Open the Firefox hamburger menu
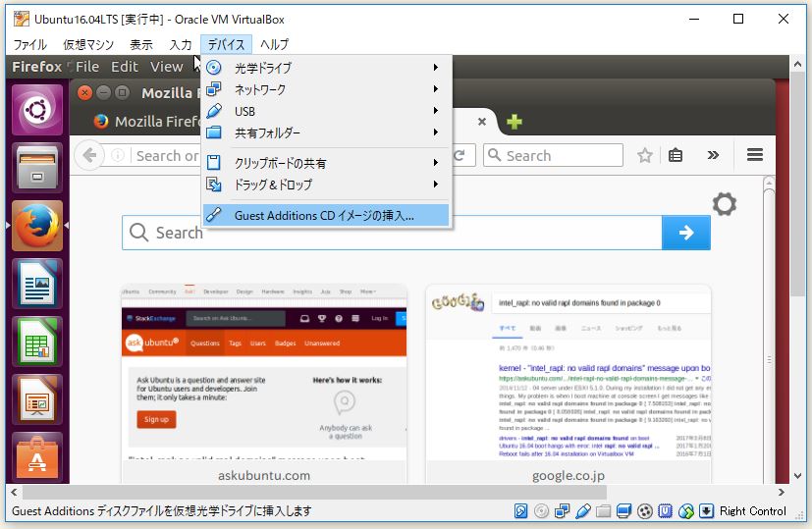 754,155
